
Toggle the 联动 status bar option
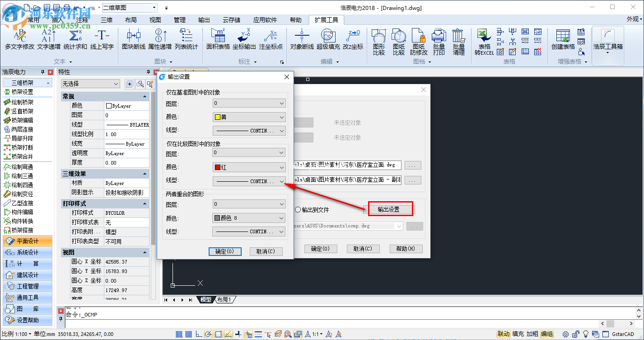[x=504, y=334]
